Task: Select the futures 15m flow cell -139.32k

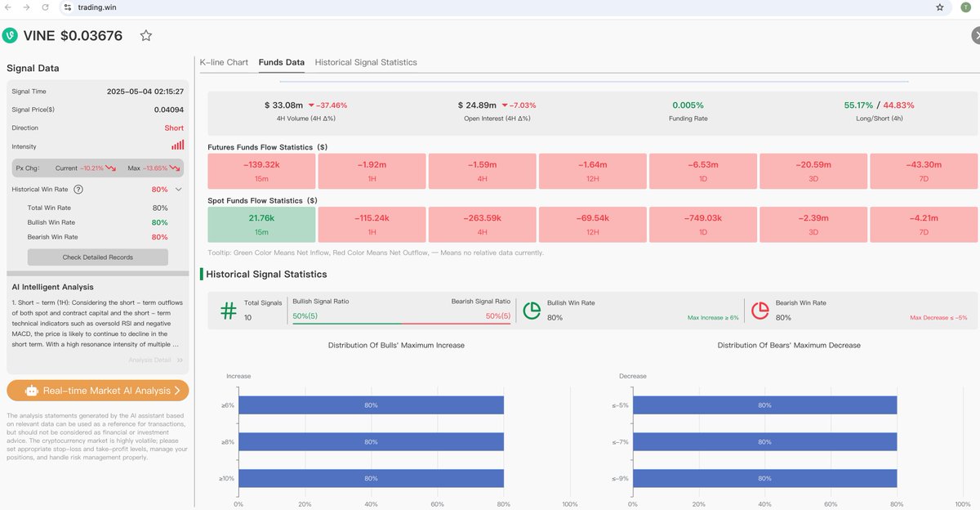Action: click(261, 171)
